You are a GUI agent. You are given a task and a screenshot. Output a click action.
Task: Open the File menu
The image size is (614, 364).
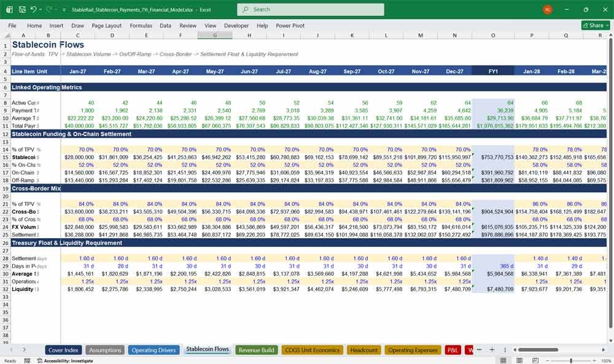[12, 25]
